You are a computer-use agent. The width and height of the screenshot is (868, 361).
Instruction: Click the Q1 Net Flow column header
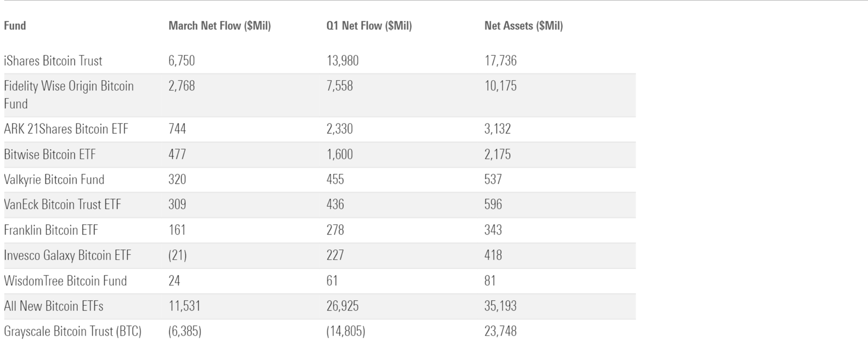[369, 26]
